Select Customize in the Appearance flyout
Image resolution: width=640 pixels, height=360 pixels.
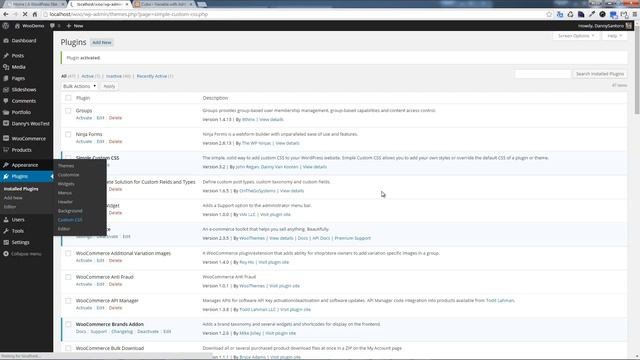pos(69,175)
